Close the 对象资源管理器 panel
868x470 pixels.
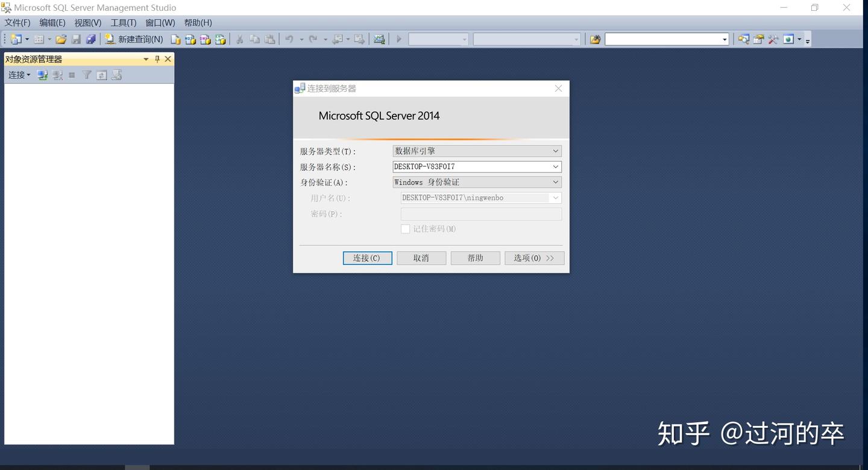(168, 59)
